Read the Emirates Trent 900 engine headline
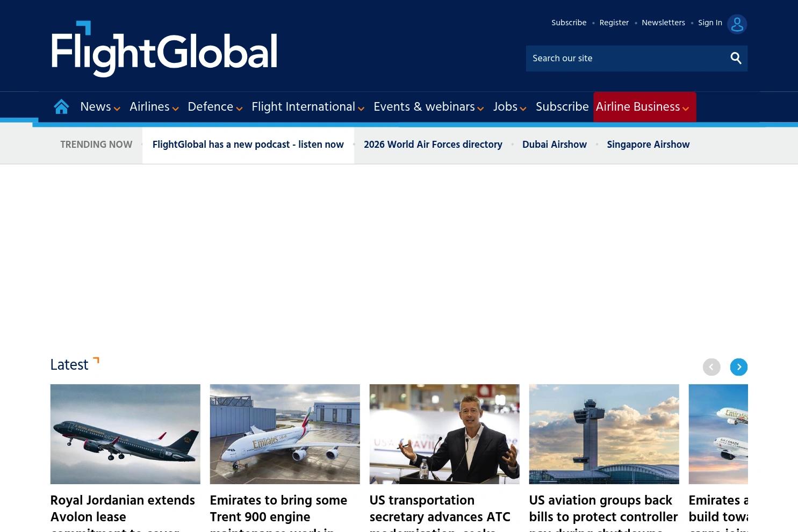This screenshot has height=532, width=798. click(278, 513)
